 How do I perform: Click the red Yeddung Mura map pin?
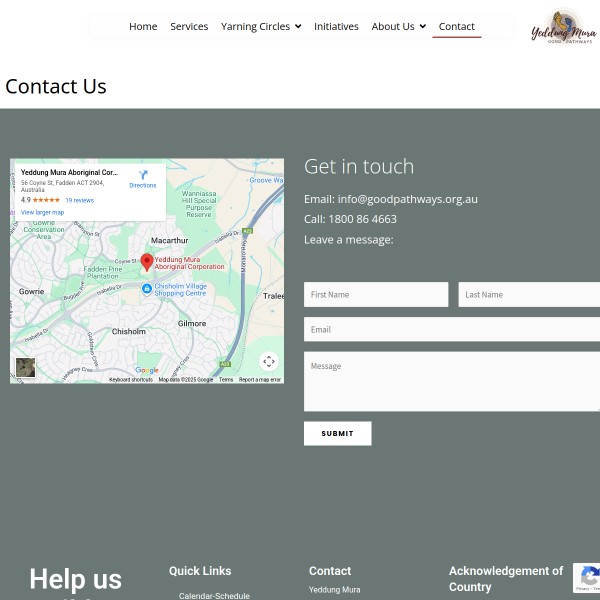tap(147, 262)
